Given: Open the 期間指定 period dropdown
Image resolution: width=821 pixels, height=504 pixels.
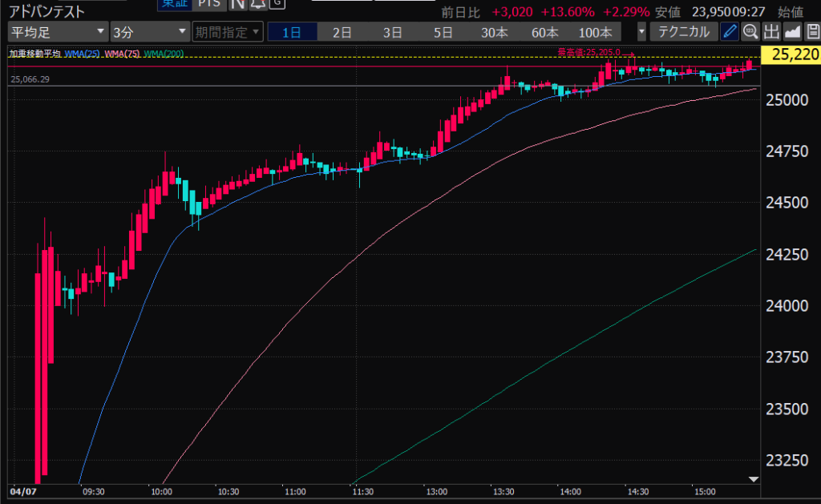Looking at the screenshot, I should pyautogui.click(x=228, y=32).
